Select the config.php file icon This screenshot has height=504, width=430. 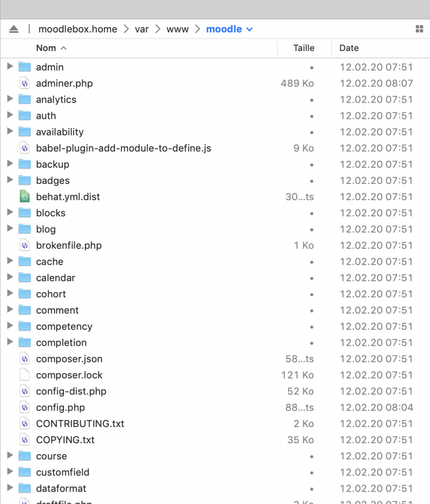click(25, 408)
